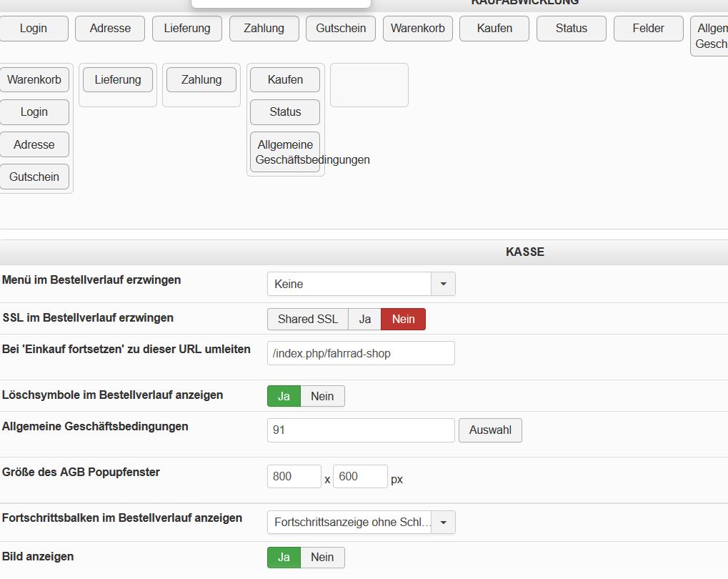Enable Löschsymbole im Bestellverlauf anzeigen with Ja

click(x=284, y=396)
